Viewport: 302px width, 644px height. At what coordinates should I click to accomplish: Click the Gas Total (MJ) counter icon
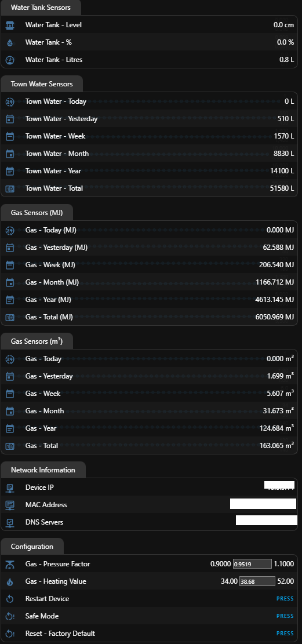[10, 317]
